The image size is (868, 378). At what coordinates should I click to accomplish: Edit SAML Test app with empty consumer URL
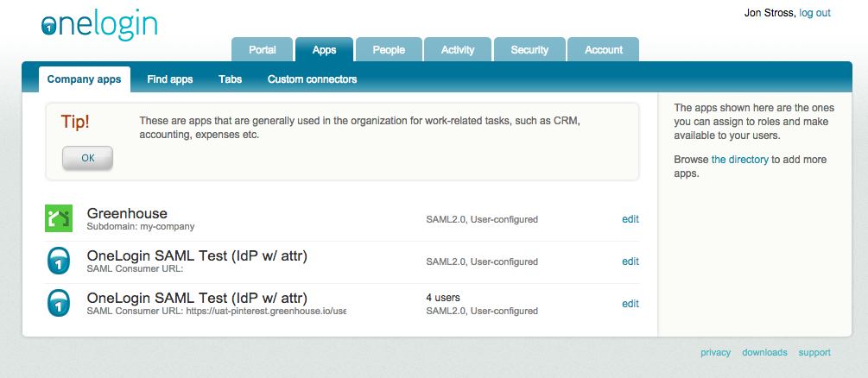[x=630, y=261]
